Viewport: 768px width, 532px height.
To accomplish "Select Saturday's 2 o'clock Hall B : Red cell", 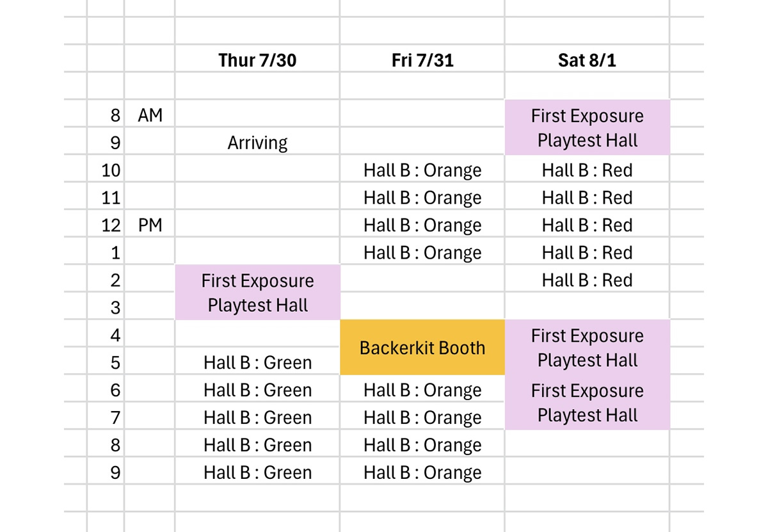I will click(x=587, y=278).
